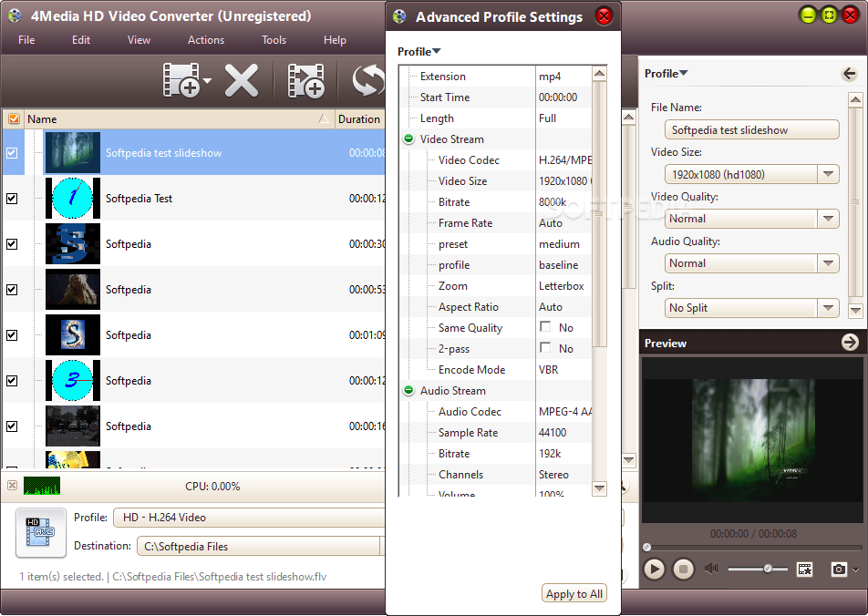Toggle the Same Quality checkbox

pyautogui.click(x=545, y=326)
